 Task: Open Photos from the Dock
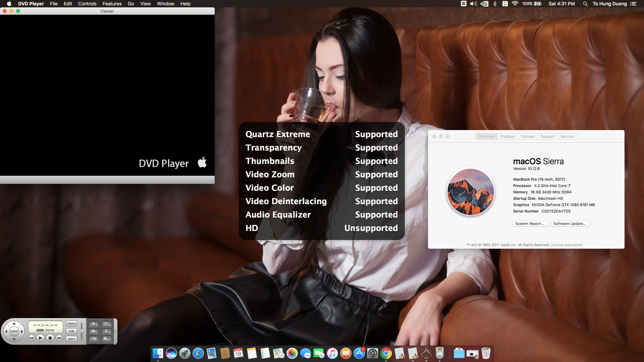click(x=292, y=353)
